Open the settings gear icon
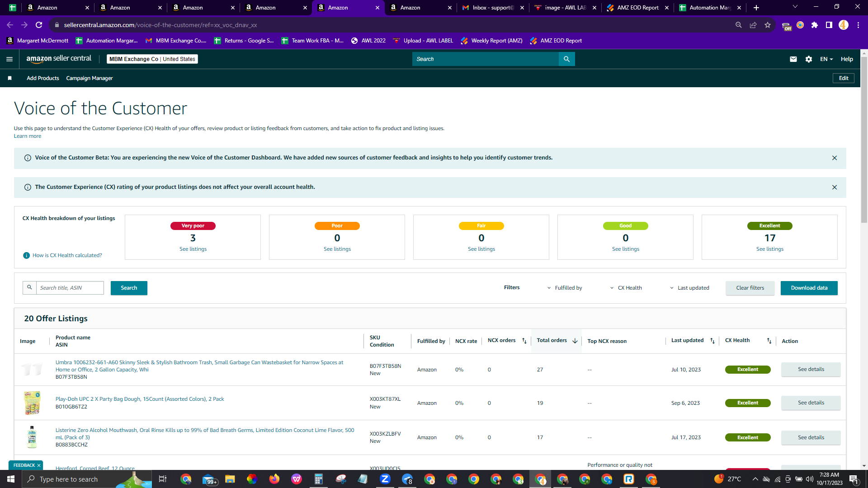The image size is (868, 488). (x=809, y=59)
